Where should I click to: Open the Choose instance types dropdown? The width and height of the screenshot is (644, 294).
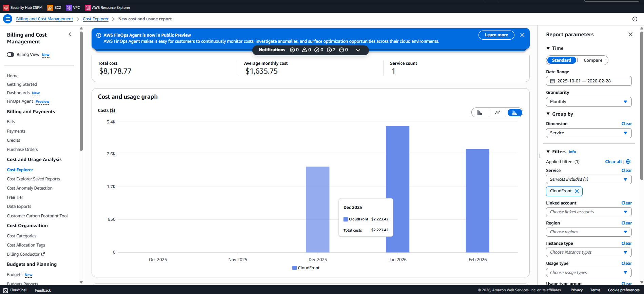point(589,252)
